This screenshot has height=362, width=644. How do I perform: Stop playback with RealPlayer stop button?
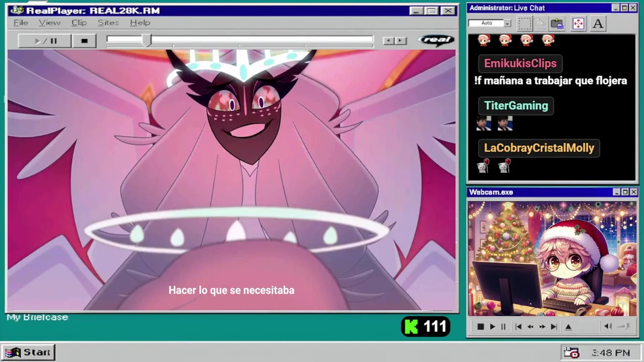[x=84, y=41]
